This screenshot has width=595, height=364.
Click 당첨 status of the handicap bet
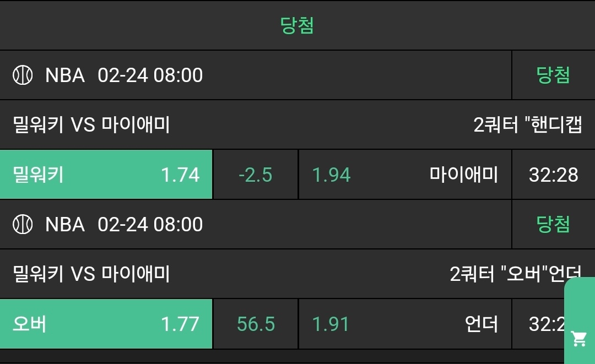point(553,75)
